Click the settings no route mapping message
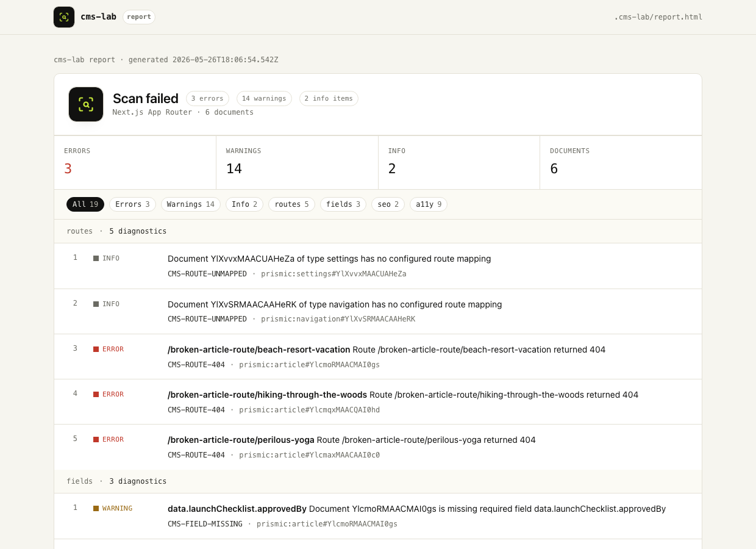Screen dimensions: 756x549 [x=329, y=259]
